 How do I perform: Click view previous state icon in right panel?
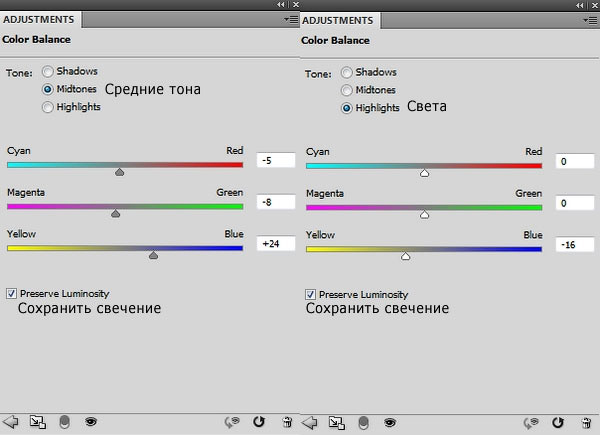pos(531,423)
